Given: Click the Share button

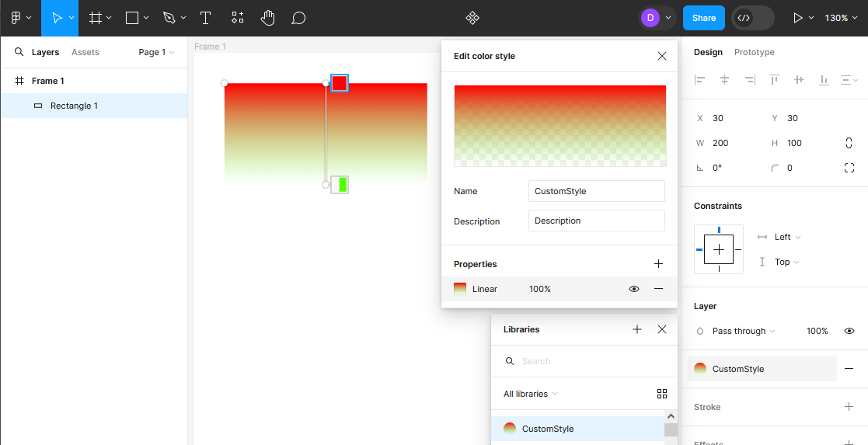Looking at the screenshot, I should point(703,18).
